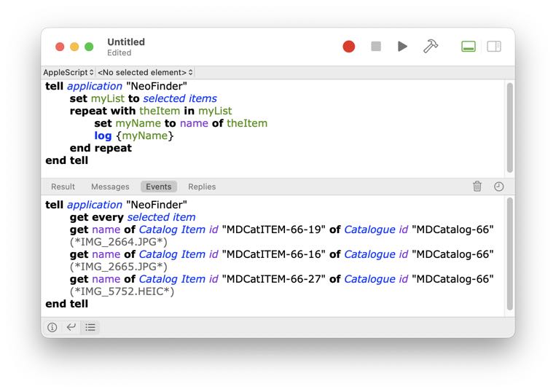Open log history clock icon

498,187
